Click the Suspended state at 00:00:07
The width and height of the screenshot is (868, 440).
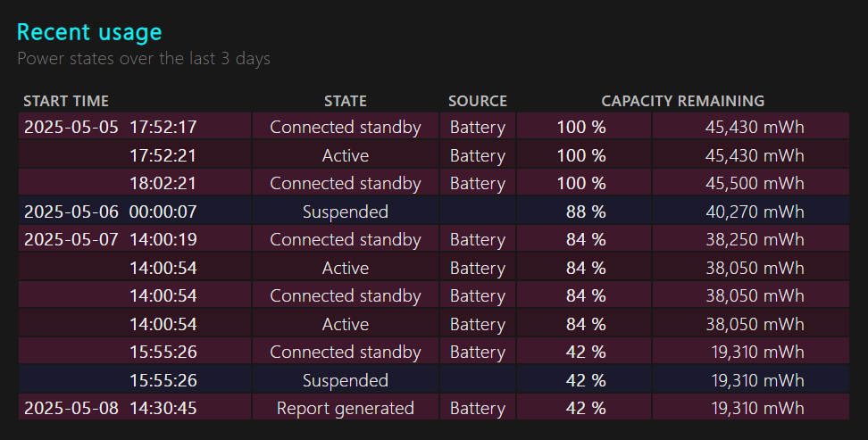pos(345,212)
